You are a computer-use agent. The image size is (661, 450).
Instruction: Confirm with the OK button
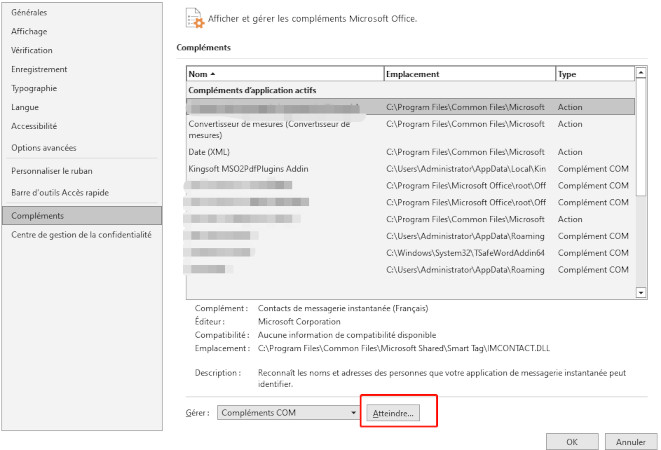[x=572, y=442]
